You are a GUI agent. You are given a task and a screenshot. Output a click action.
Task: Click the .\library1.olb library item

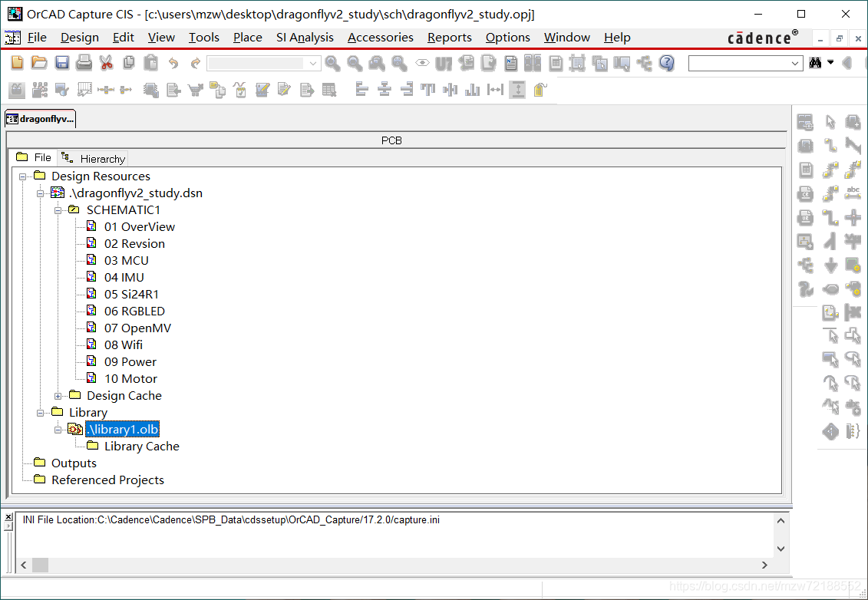click(x=122, y=430)
